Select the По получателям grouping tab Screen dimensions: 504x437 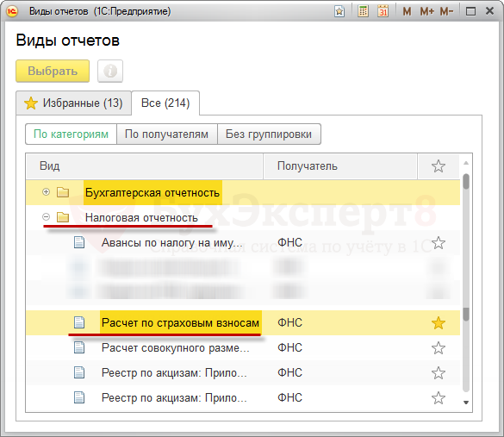click(x=167, y=134)
